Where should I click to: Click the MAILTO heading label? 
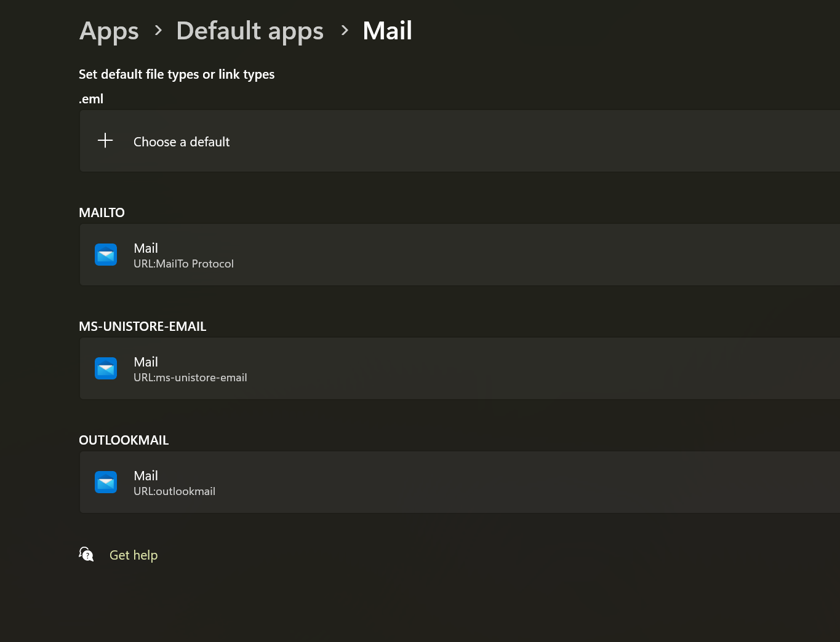(102, 213)
